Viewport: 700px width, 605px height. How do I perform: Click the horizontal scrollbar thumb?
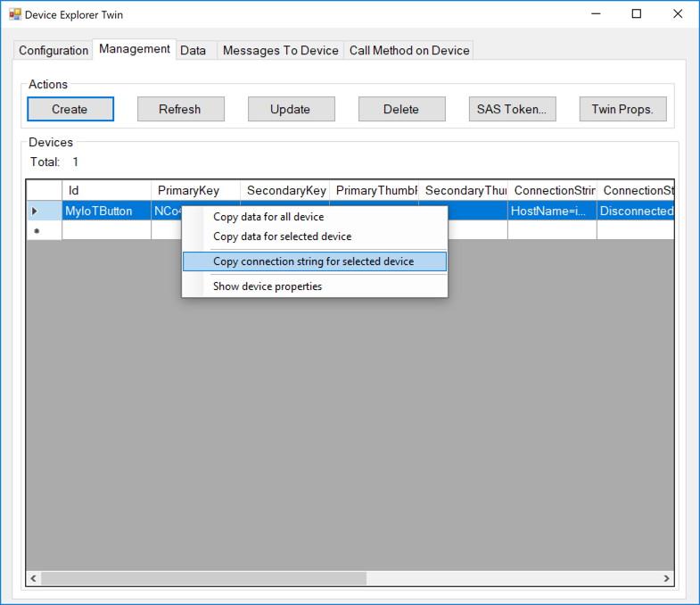click(x=203, y=578)
